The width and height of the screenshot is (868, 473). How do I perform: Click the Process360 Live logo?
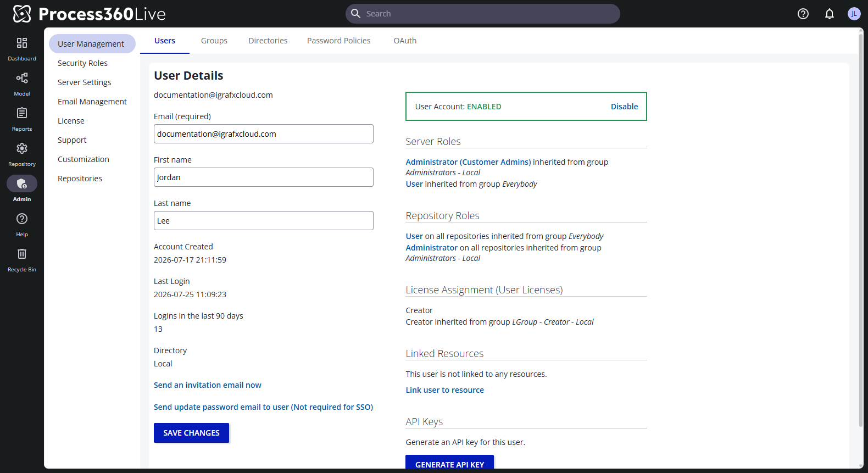89,14
